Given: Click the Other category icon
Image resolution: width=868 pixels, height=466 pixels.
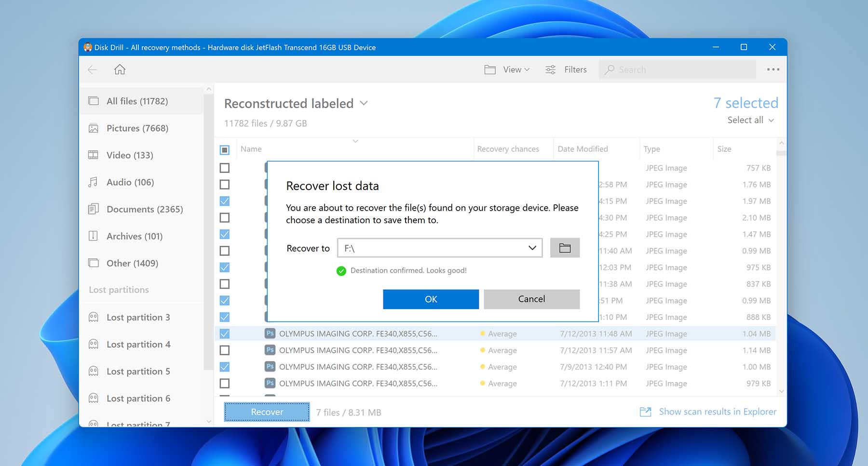Looking at the screenshot, I should [94, 263].
